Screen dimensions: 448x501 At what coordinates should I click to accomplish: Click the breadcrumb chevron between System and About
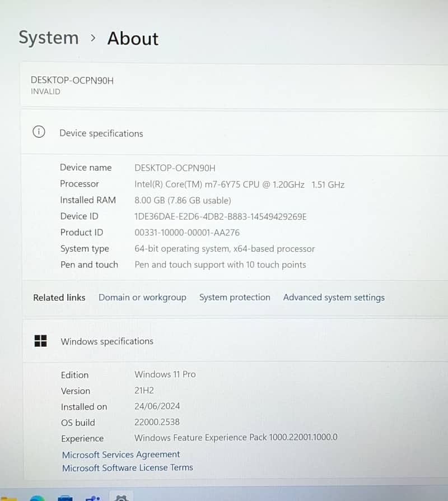[93, 38]
